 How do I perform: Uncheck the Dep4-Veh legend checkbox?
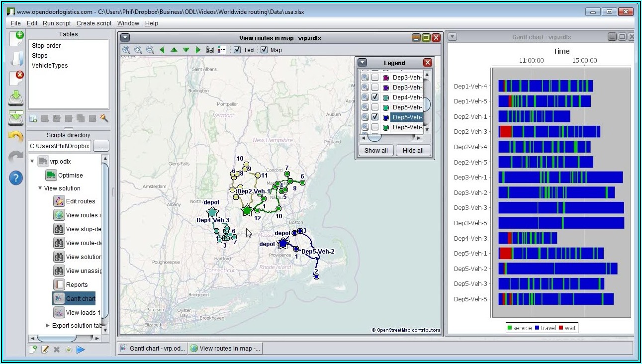(375, 97)
